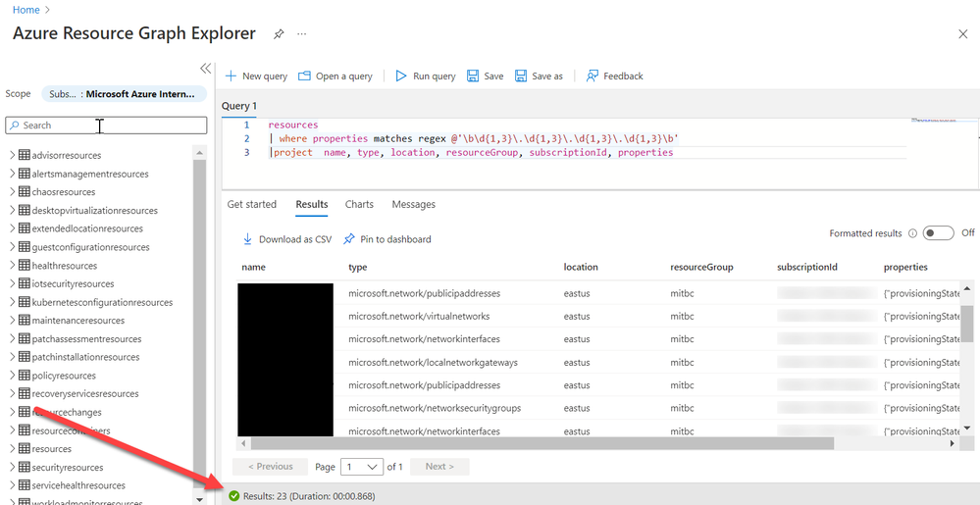This screenshot has height=505, width=980.
Task: Expand the advisorresources table
Action: pos(12,155)
